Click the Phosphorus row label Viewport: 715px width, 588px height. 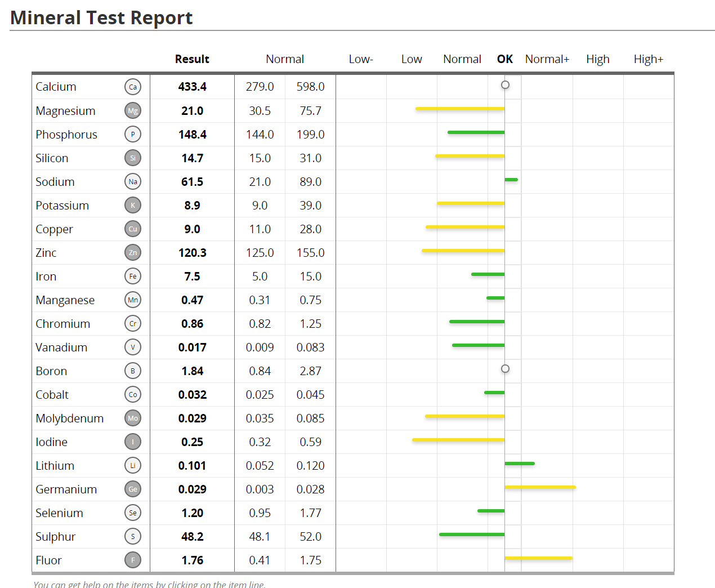(x=66, y=135)
